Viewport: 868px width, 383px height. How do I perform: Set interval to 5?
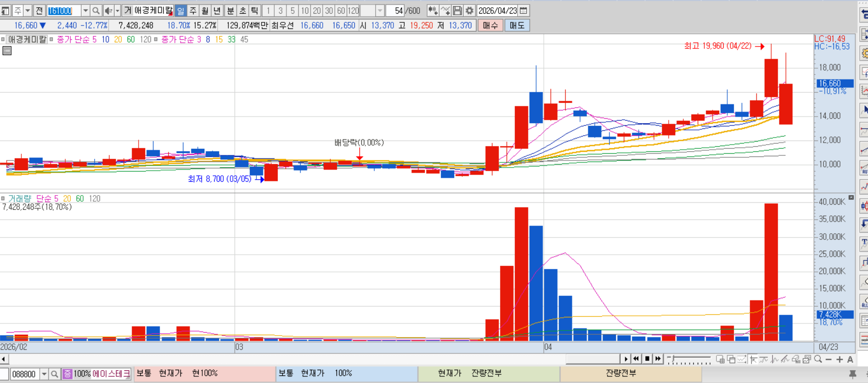point(293,11)
